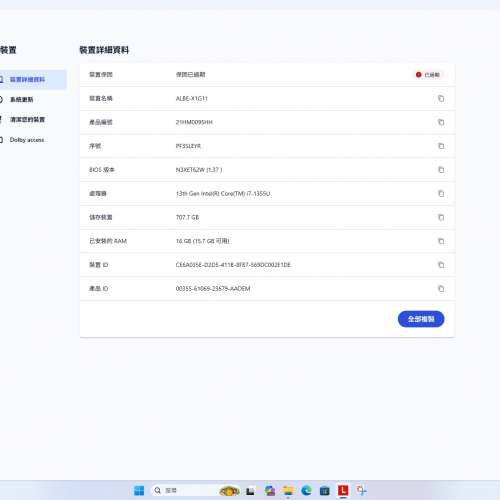The height and width of the screenshot is (500, 500).
Task: Copy the 707.7 GB storage value
Action: [441, 217]
